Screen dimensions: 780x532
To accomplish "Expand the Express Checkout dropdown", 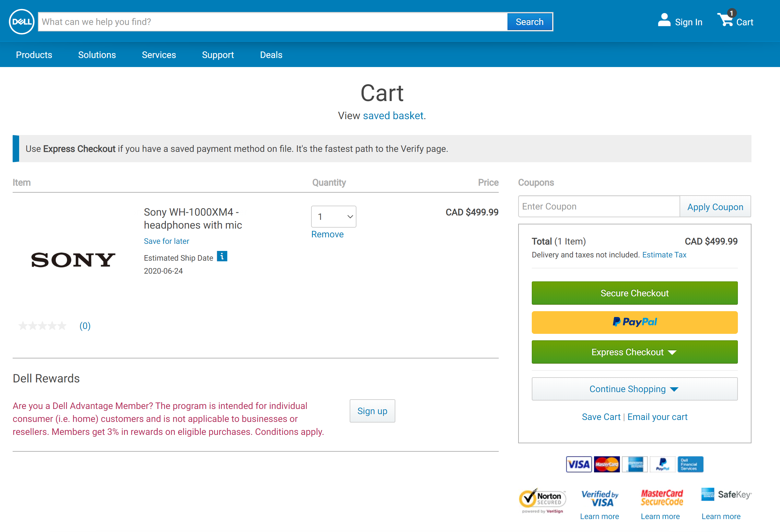I will (x=634, y=352).
